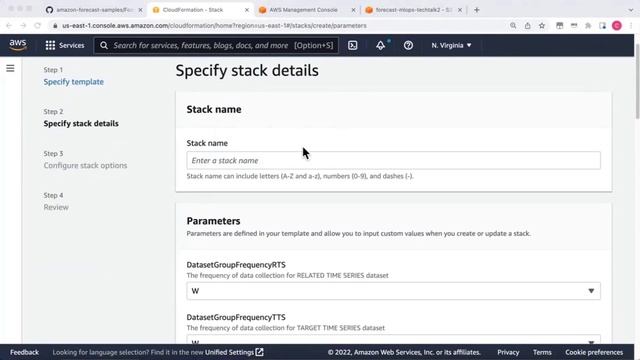640x360 pixels.
Task: Open the browser side panel icon
Action: pos(602,25)
